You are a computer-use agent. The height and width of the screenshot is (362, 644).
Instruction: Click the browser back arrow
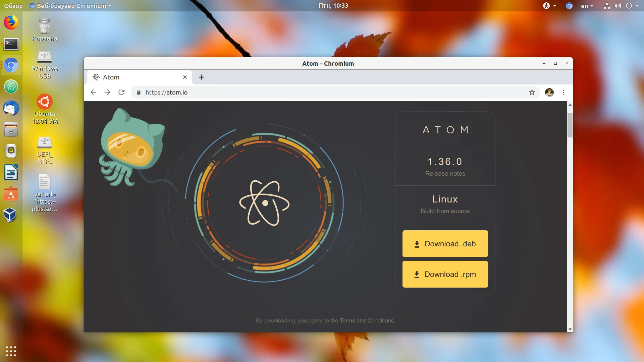(93, 92)
